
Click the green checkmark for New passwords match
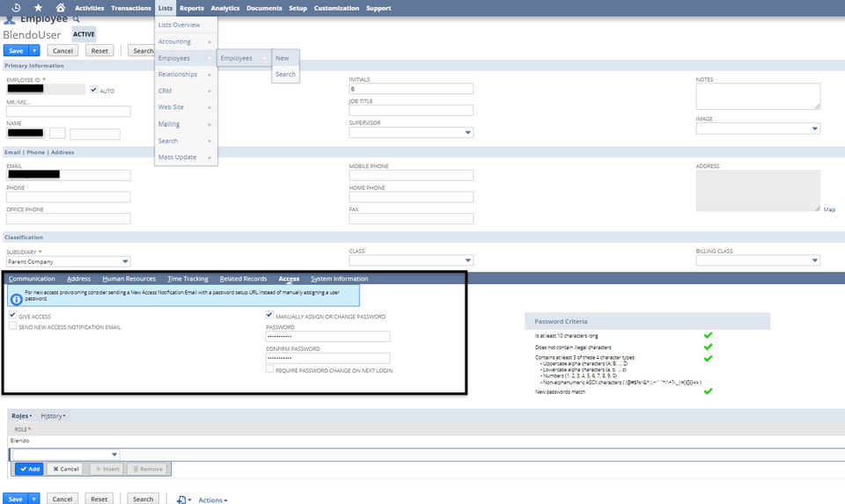tap(708, 391)
